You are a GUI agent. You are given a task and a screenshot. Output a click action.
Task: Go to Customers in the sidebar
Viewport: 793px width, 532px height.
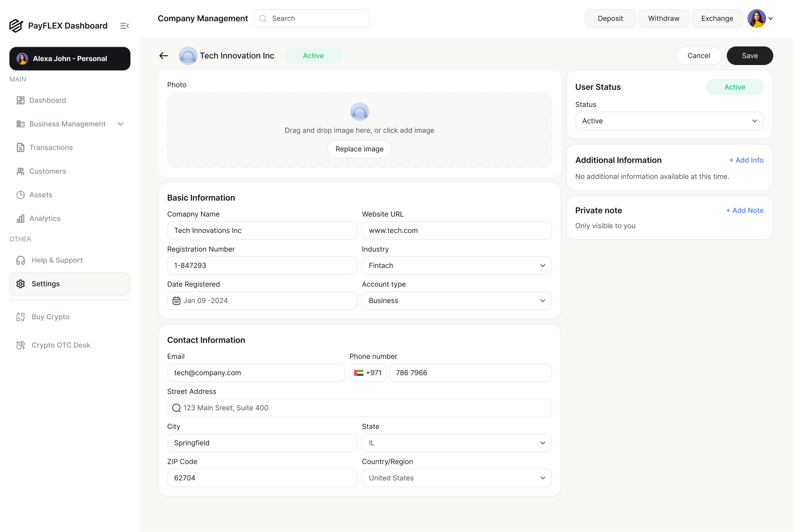coord(48,171)
